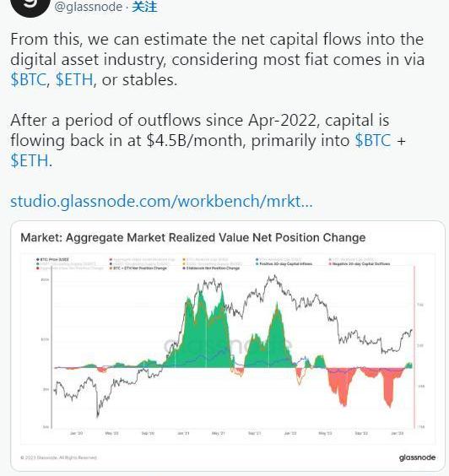Open the first $BTC cashtag
Viewport: 449px width, 476px height.
tap(28, 80)
